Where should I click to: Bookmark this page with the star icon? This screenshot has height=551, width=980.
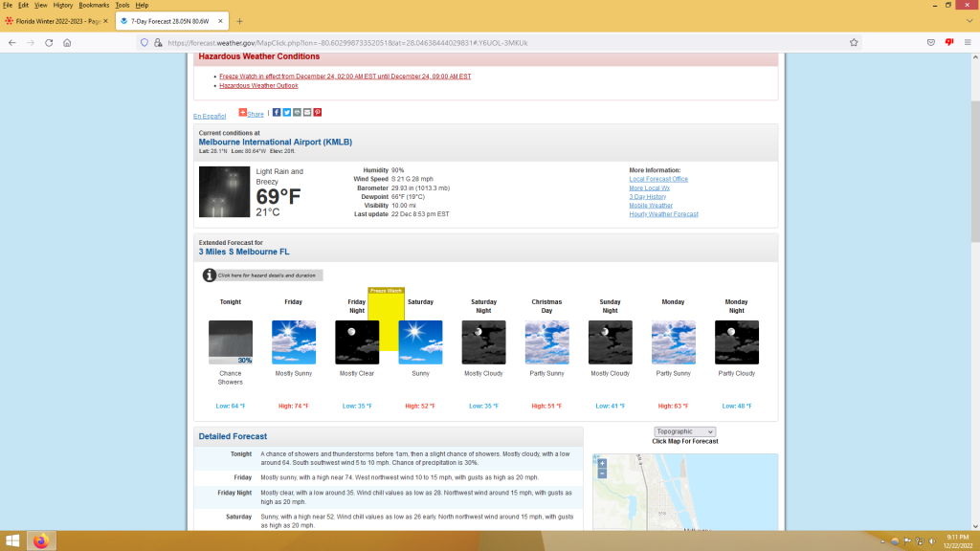(x=854, y=42)
